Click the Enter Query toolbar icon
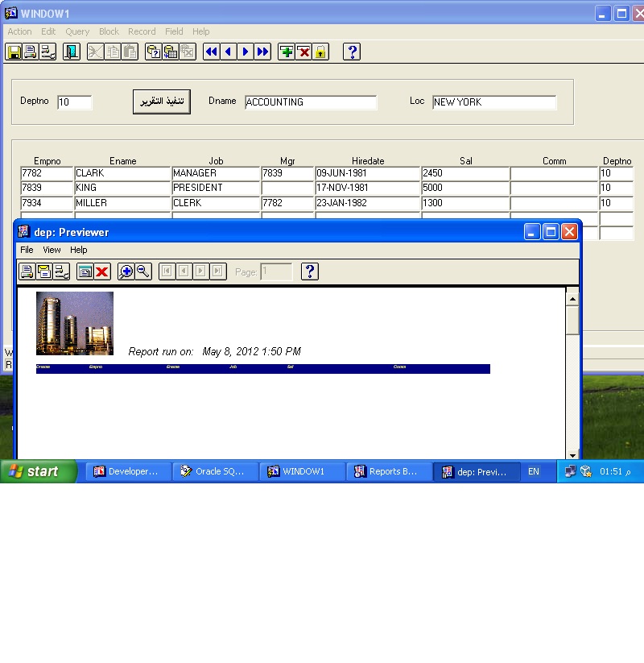The height and width of the screenshot is (663, 644). coord(153,52)
